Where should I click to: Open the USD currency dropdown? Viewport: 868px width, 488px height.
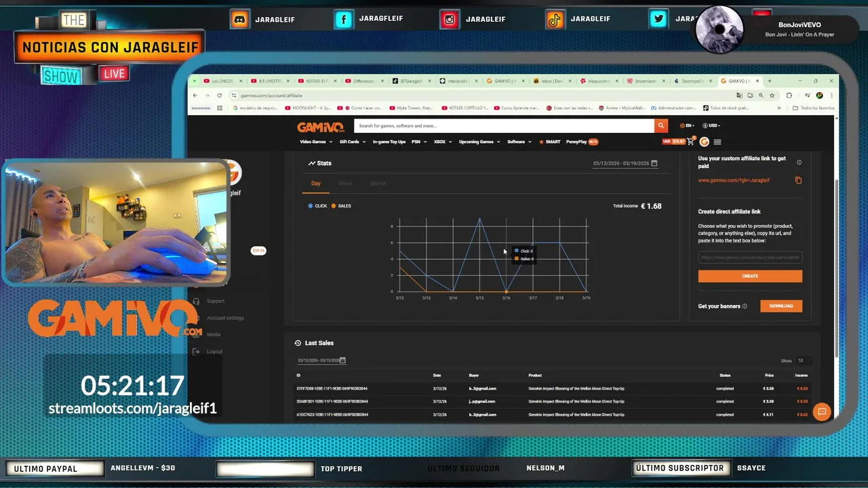point(711,125)
